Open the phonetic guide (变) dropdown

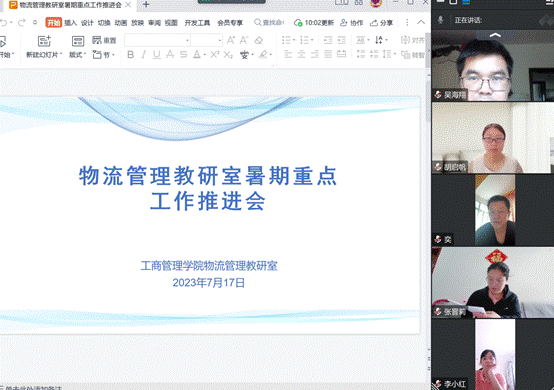pos(247,55)
